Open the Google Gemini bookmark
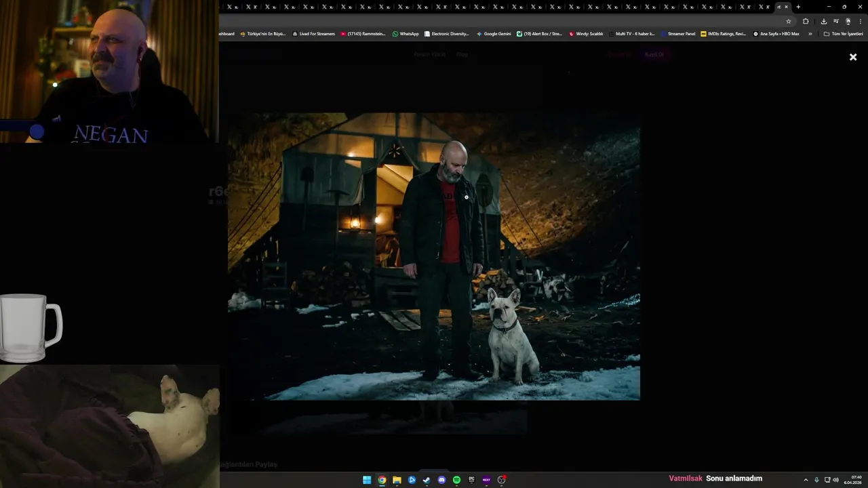This screenshot has height=488, width=868. 494,33
